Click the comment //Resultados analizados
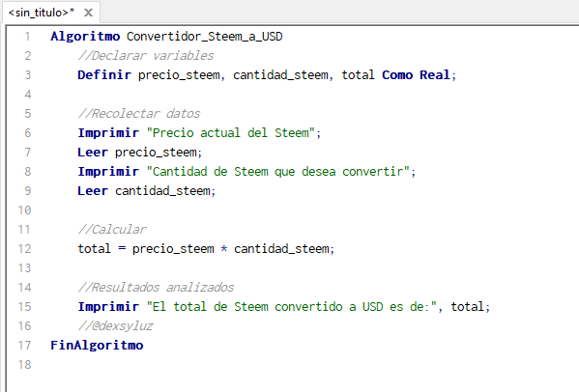Image resolution: width=579 pixels, height=392 pixels. [157, 288]
